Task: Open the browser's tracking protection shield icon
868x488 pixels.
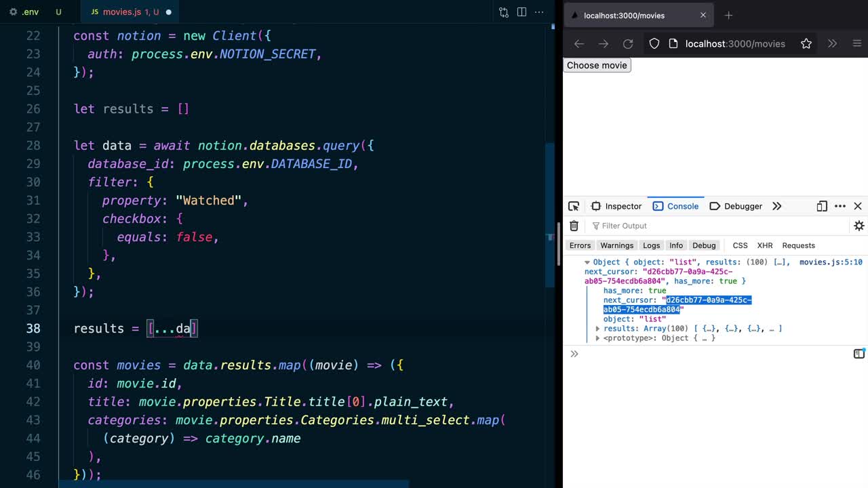Action: (x=653, y=43)
